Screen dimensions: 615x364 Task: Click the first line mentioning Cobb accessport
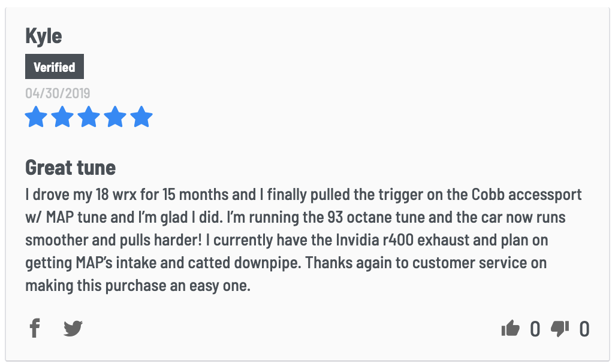point(303,195)
